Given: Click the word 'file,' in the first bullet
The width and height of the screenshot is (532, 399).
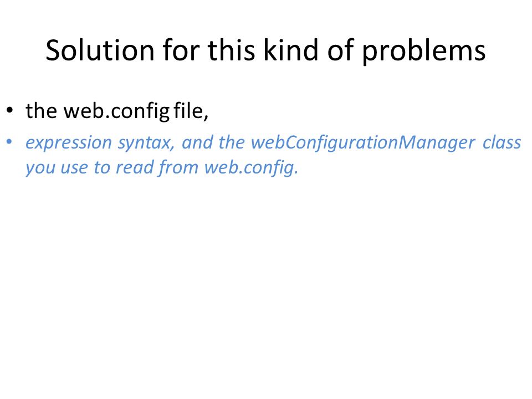Looking at the screenshot, I should tap(191, 111).
